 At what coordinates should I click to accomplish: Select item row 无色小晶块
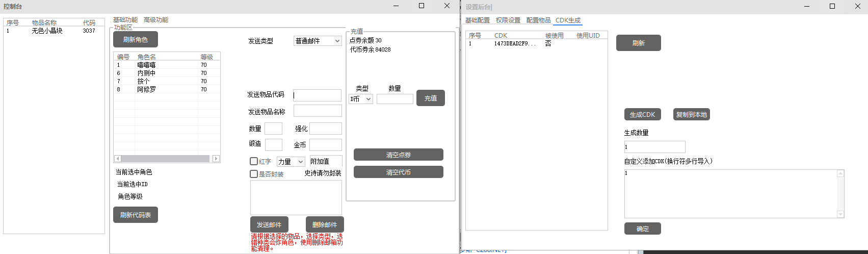pyautogui.click(x=54, y=31)
